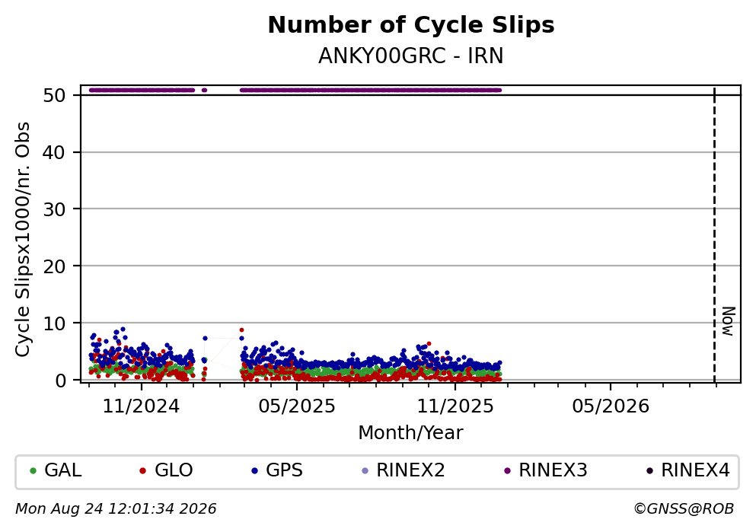756x532 pixels.
Task: Click the purple RINEX3 legend marker
Action: pyautogui.click(x=507, y=471)
